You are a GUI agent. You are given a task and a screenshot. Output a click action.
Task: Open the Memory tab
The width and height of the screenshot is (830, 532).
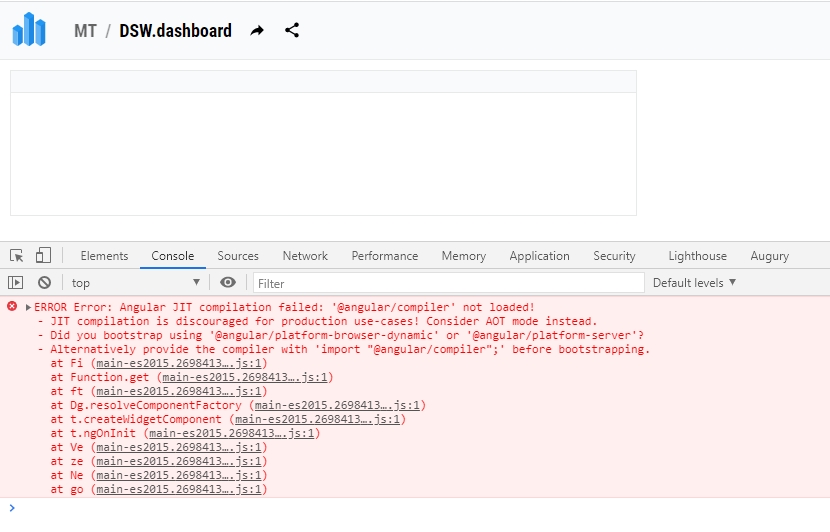tap(464, 256)
